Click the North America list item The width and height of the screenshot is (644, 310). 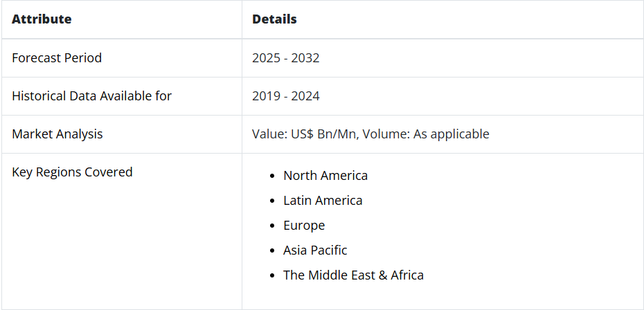[x=325, y=176]
